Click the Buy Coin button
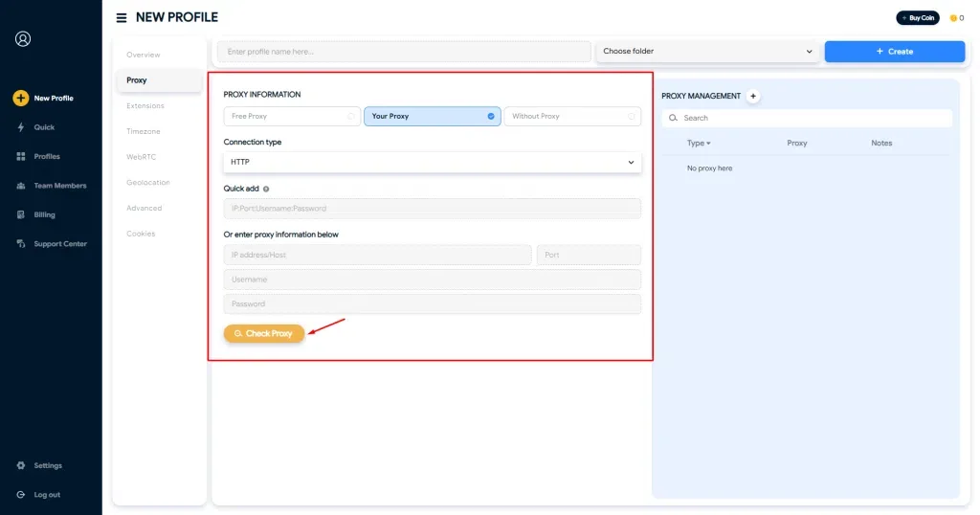 [x=918, y=18]
